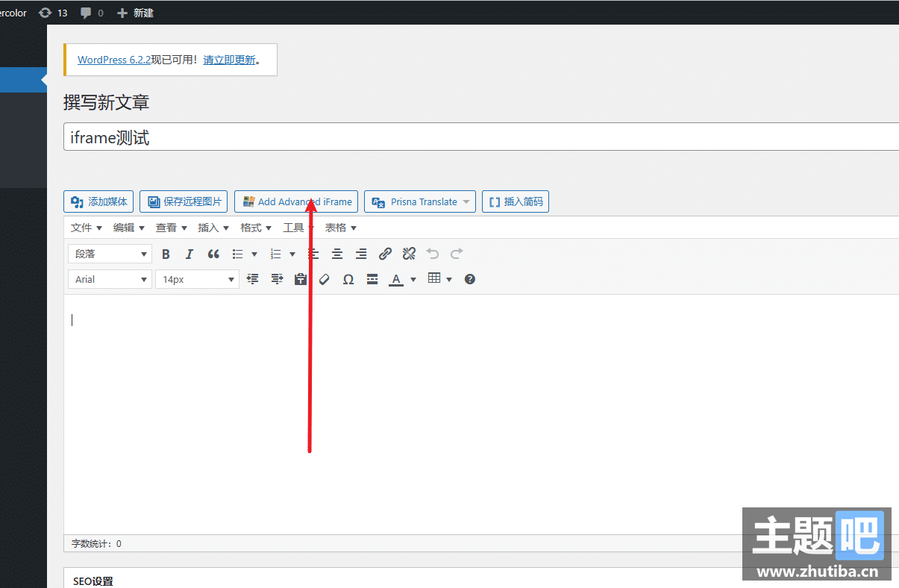Toggle bold formatting in the editor

click(166, 254)
